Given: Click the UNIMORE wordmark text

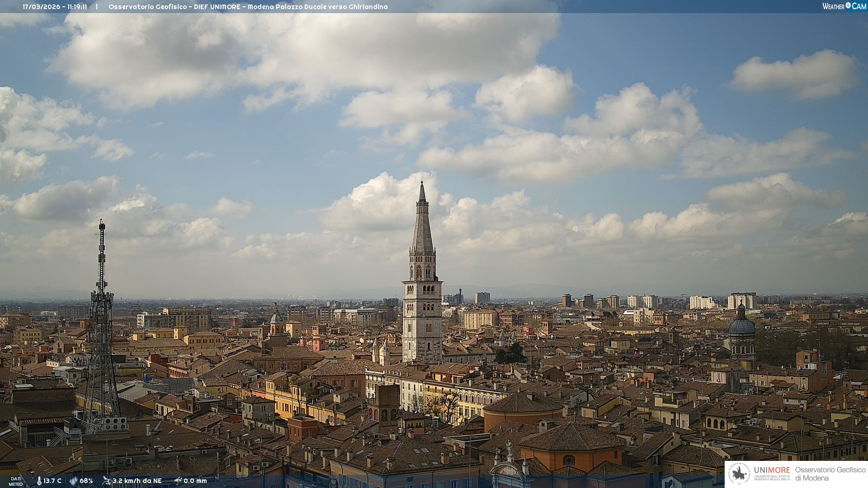Looking at the screenshot, I should (x=772, y=470).
